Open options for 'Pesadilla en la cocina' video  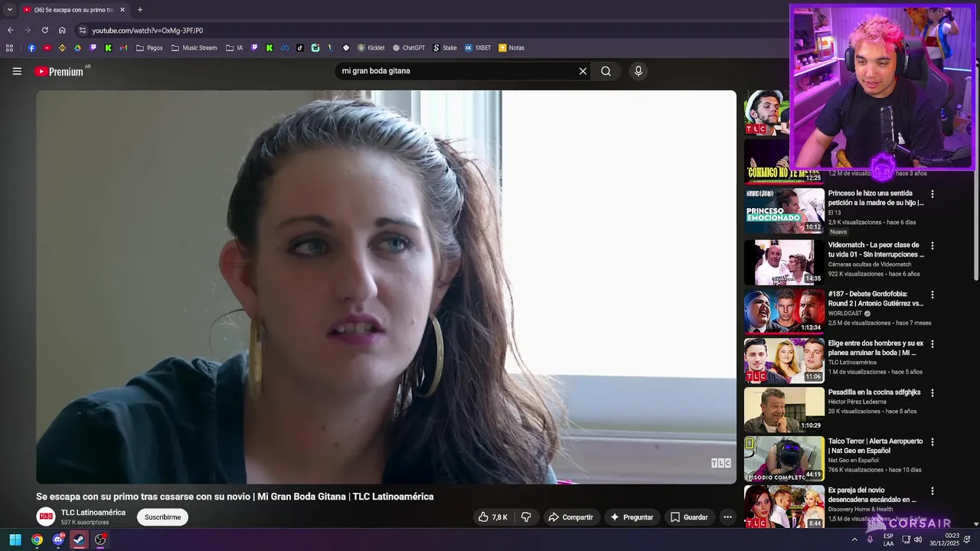coord(932,393)
